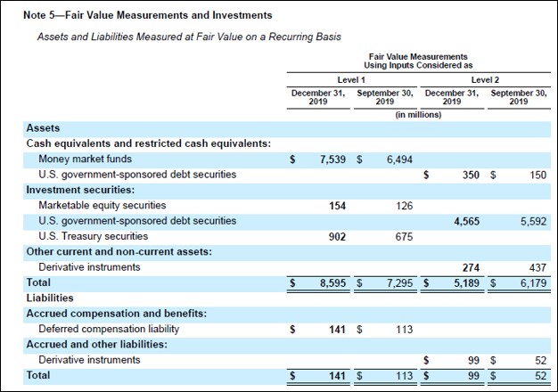This screenshot has height=392, width=558.
Task: Select the "(in millions)" unit label
Action: point(418,115)
